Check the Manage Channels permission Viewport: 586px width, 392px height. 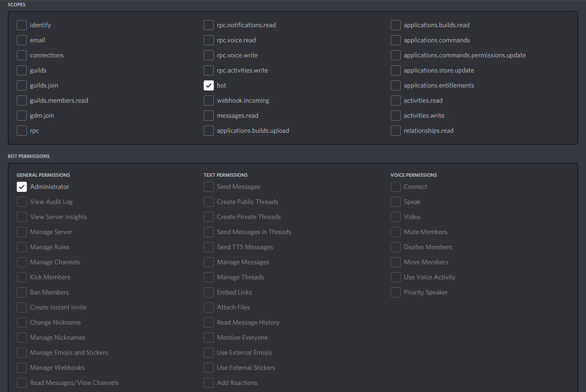pos(22,262)
